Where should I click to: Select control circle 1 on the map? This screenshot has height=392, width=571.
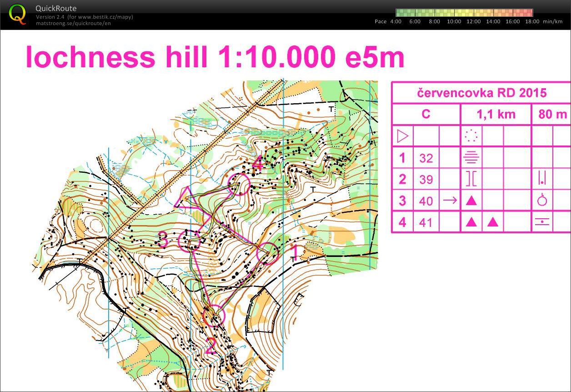click(267, 254)
